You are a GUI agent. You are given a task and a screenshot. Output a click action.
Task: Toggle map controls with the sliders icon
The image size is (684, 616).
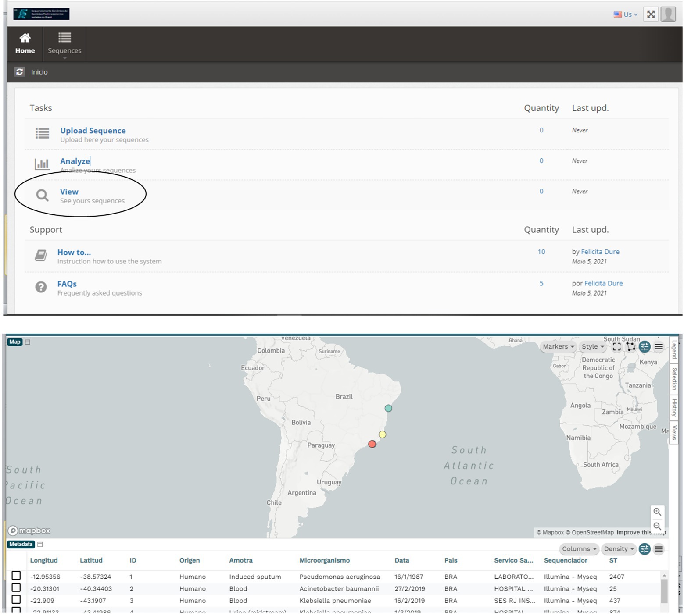pyautogui.click(x=645, y=347)
